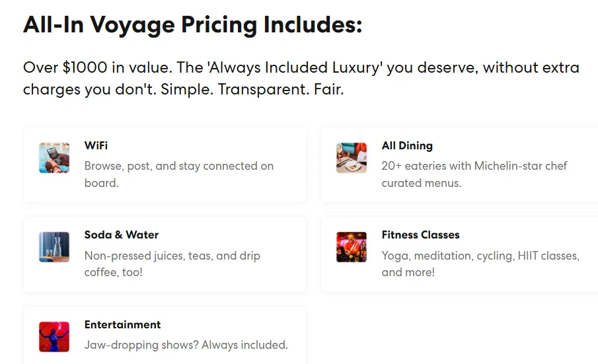Click the Fitness Classes image icon

[352, 247]
